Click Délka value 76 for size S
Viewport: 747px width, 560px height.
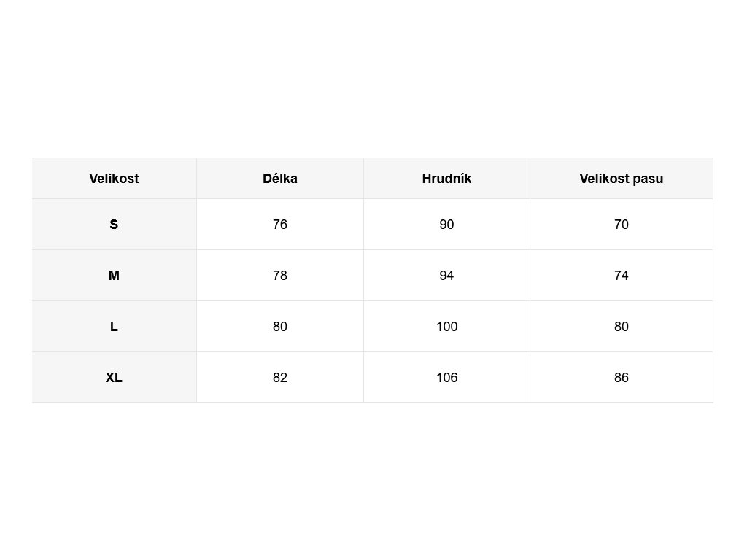tap(280, 225)
